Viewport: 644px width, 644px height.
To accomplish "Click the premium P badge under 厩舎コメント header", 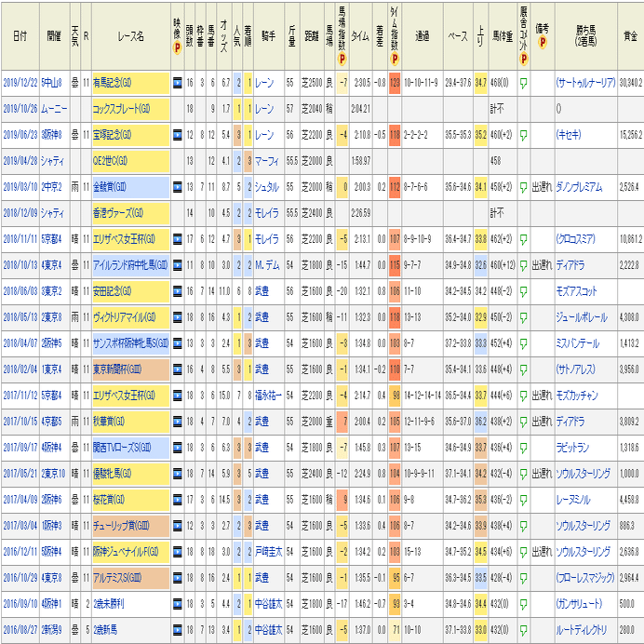I will point(523,59).
